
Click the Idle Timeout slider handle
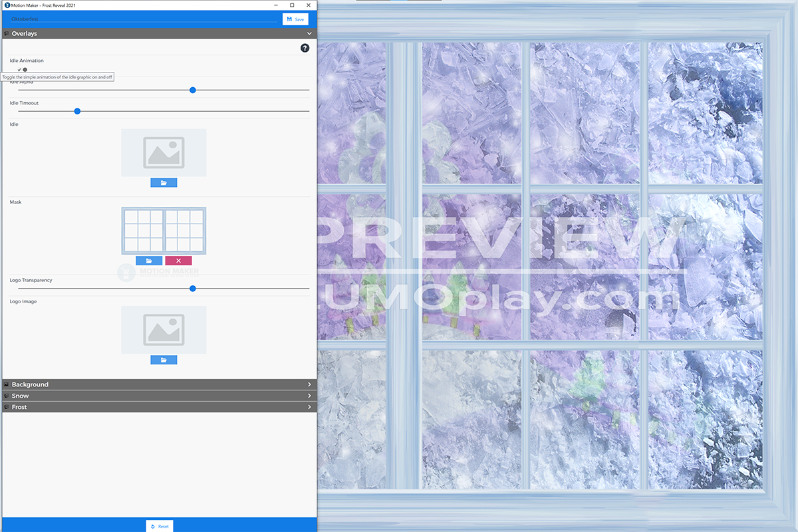tap(77, 111)
